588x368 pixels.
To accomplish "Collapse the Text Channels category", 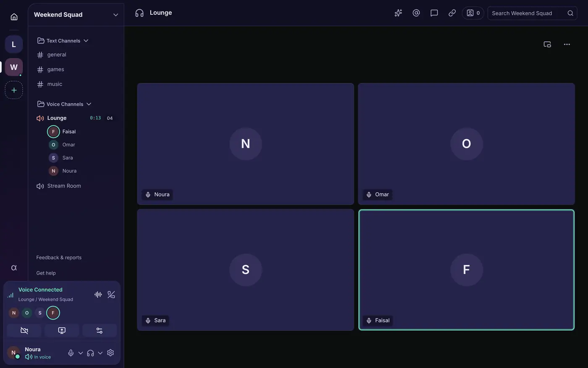I will tap(63, 41).
